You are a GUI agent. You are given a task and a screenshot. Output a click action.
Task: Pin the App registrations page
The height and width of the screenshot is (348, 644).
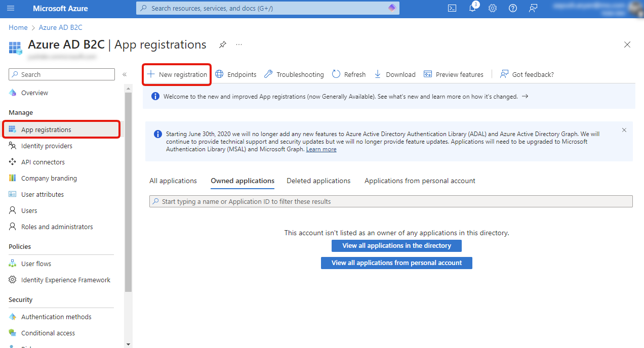tap(222, 45)
